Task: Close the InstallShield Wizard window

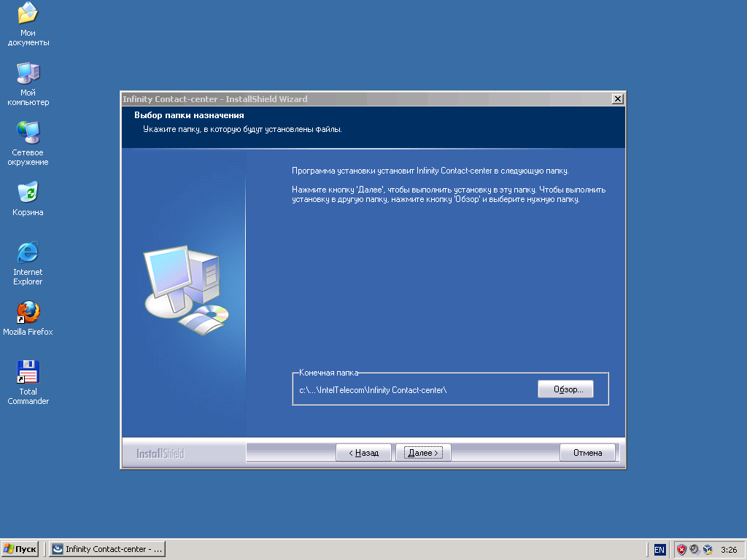Action: [x=617, y=98]
